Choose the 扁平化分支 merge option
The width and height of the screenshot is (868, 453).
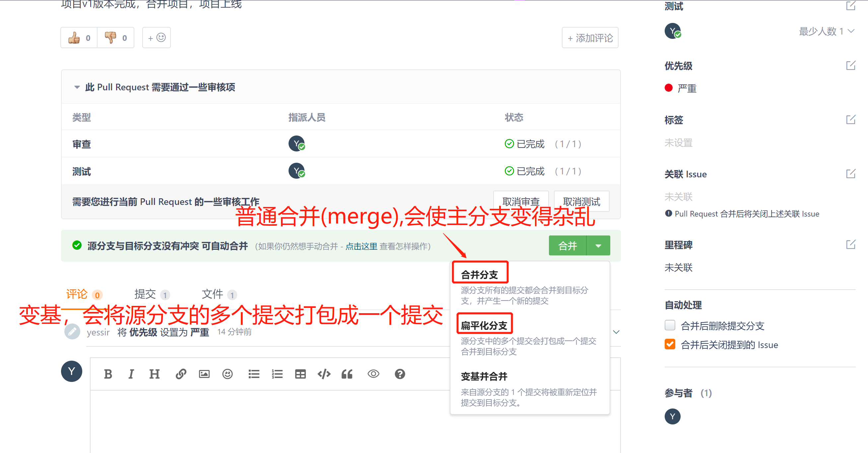point(484,325)
